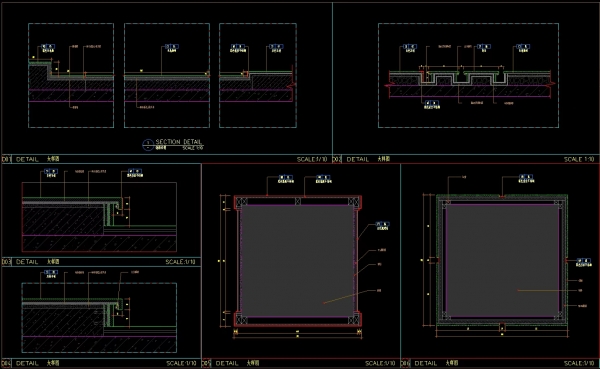Click the SECTION DETAIL title text
Image resolution: width=600 pixels, height=369 pixels.
point(178,142)
